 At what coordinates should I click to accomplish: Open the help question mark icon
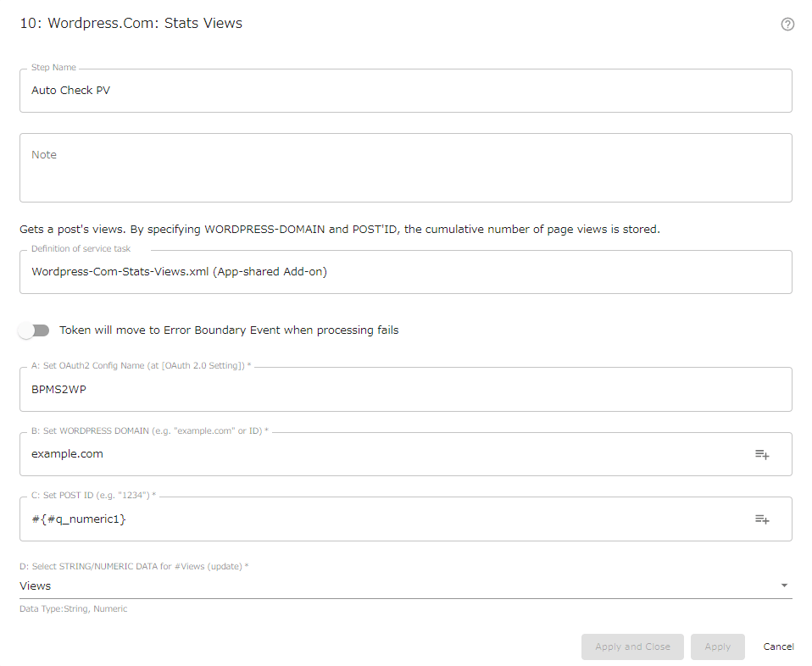[x=787, y=25]
